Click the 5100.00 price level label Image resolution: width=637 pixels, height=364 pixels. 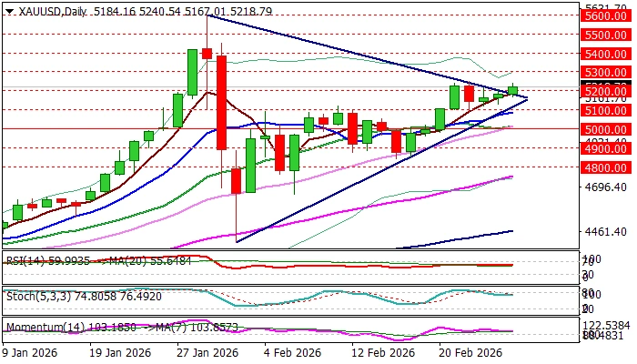(x=608, y=110)
